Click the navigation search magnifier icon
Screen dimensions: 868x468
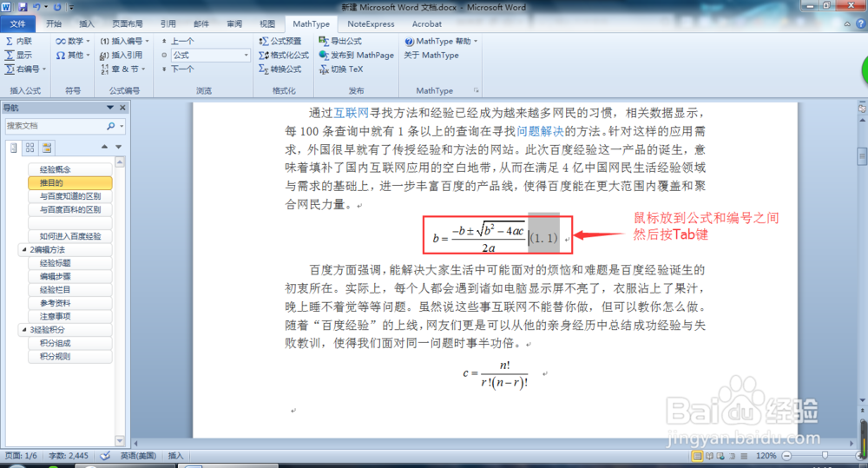click(111, 126)
